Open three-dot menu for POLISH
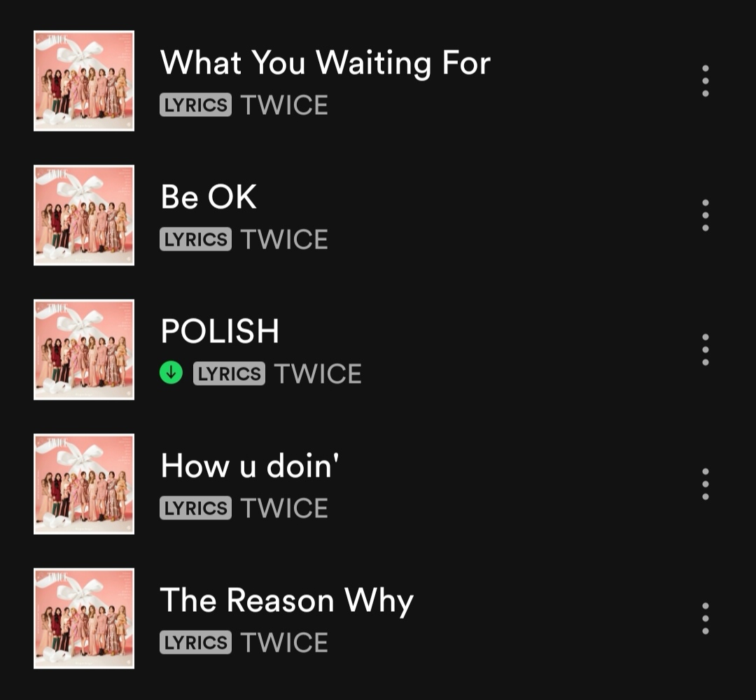The image size is (756, 700). click(705, 349)
